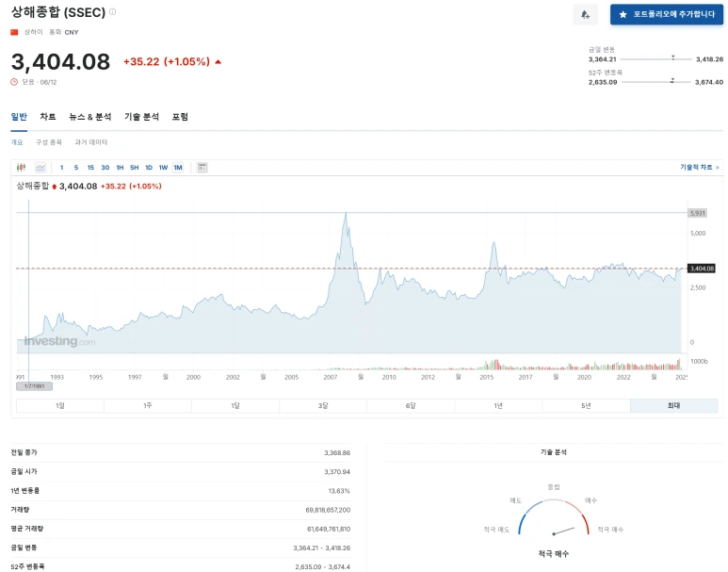Click the 기술 분석 heading above gauge
The image size is (728, 572).
[554, 452]
